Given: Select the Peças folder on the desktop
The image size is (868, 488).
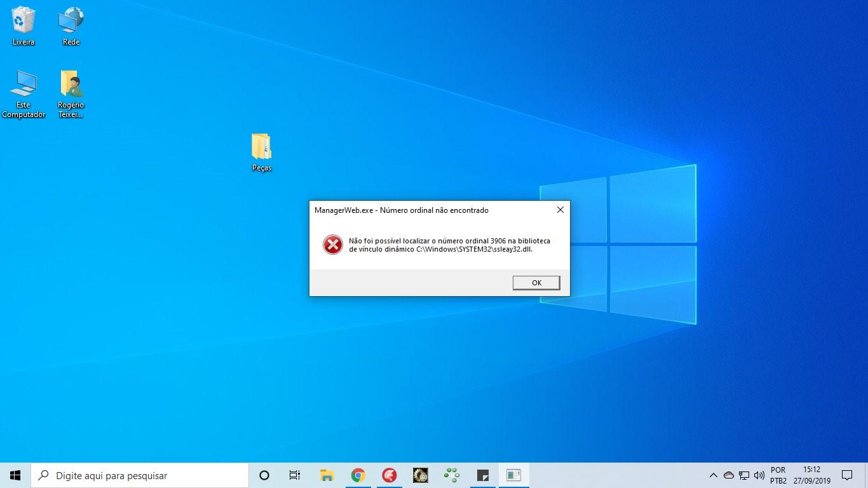Looking at the screenshot, I should tap(261, 152).
